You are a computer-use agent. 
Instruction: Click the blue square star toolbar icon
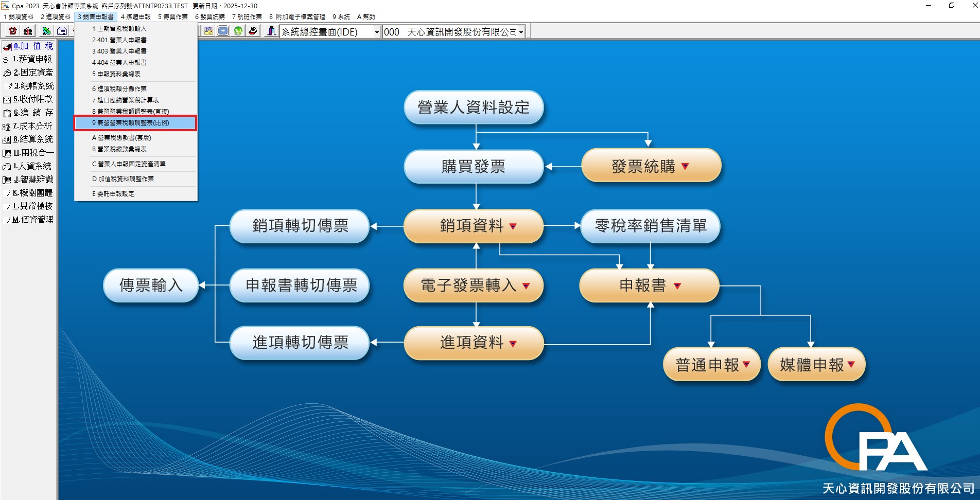tap(223, 31)
